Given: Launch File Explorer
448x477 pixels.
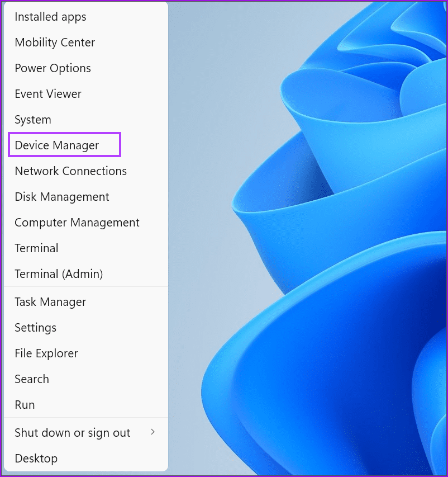Looking at the screenshot, I should click(x=46, y=353).
